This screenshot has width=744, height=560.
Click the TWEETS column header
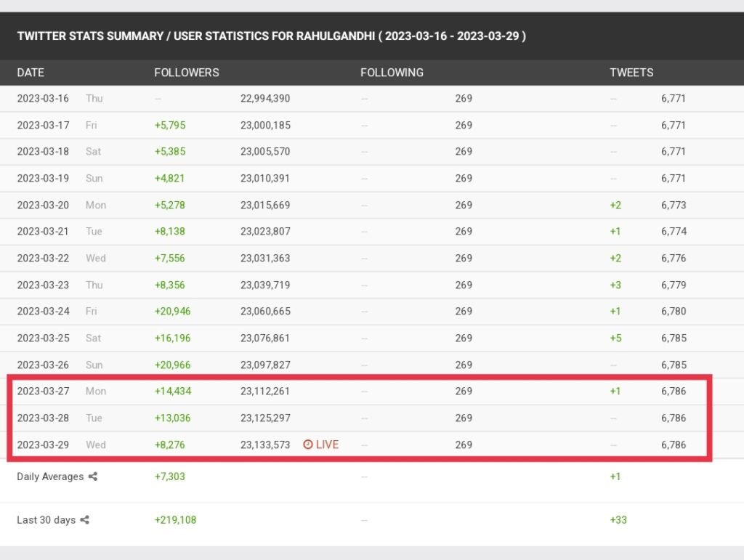tap(631, 73)
